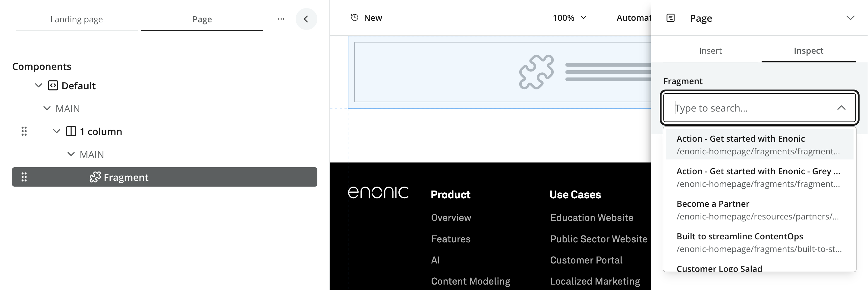Collapse the 1 column layout node
The height and width of the screenshot is (290, 868).
point(57,131)
